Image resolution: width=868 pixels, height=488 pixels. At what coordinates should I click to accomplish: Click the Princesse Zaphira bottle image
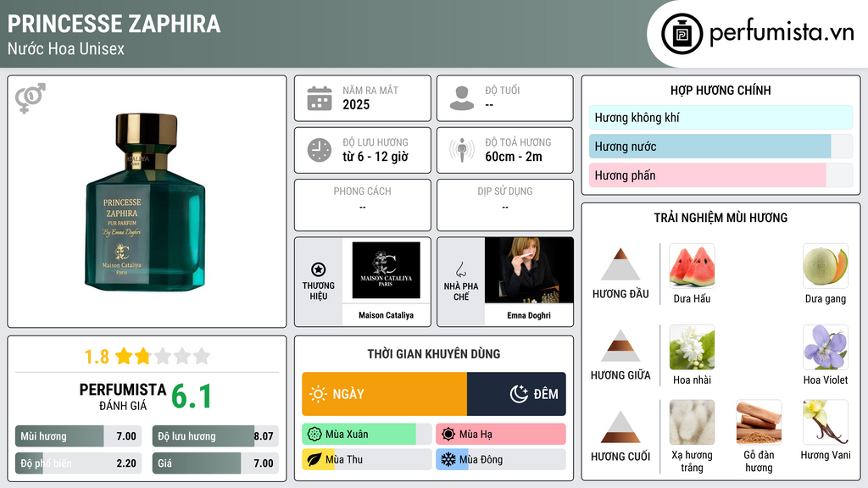145,202
